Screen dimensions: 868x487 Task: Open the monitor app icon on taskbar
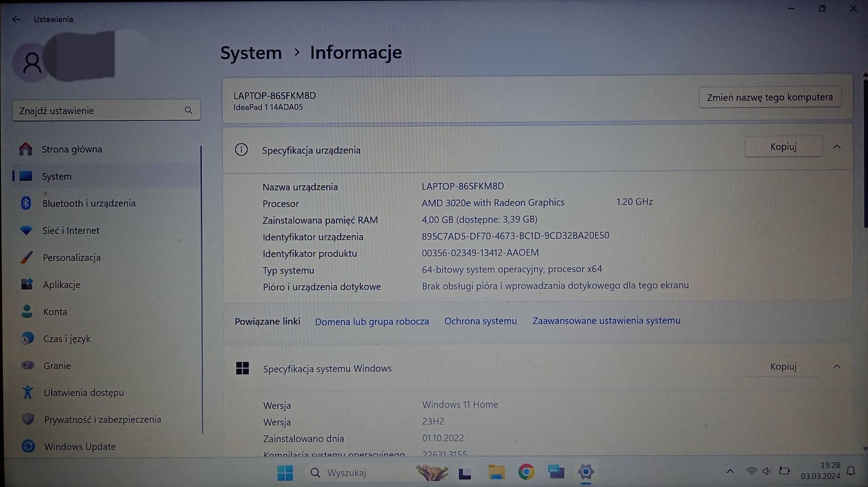pos(556,472)
